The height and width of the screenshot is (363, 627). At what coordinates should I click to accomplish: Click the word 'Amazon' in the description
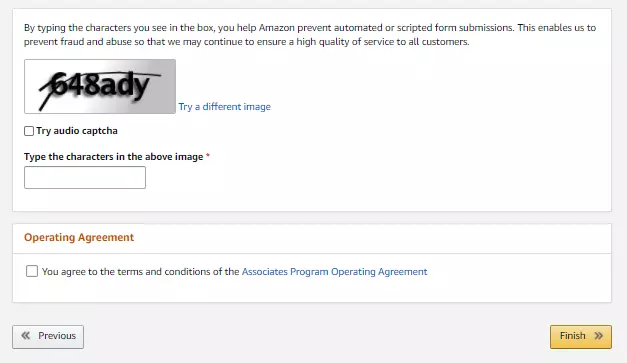coord(276,28)
